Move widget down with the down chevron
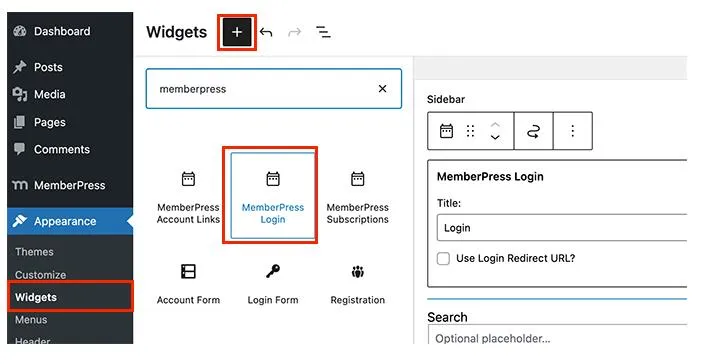 [495, 137]
